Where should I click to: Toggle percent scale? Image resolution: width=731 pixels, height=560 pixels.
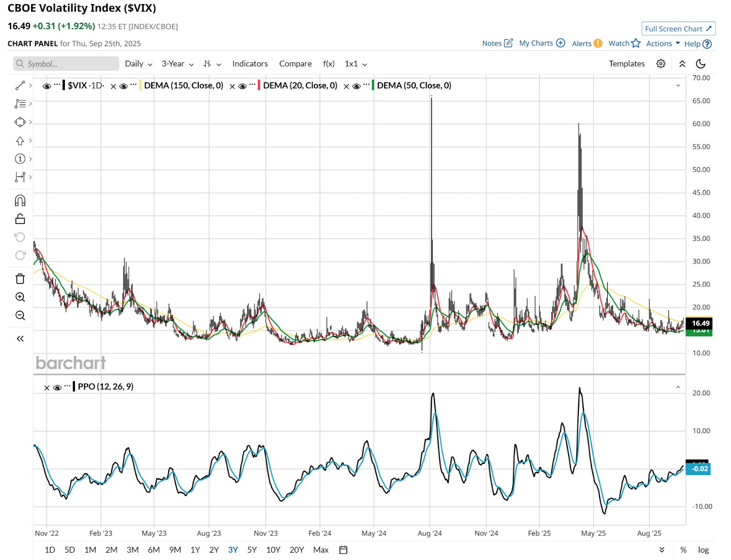pyautogui.click(x=683, y=549)
